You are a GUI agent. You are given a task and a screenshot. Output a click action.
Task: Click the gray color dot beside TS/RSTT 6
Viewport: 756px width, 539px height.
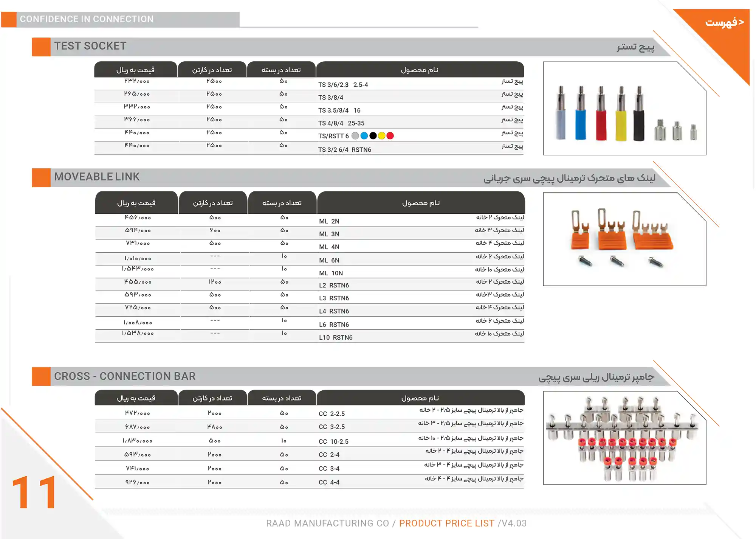[x=355, y=136]
